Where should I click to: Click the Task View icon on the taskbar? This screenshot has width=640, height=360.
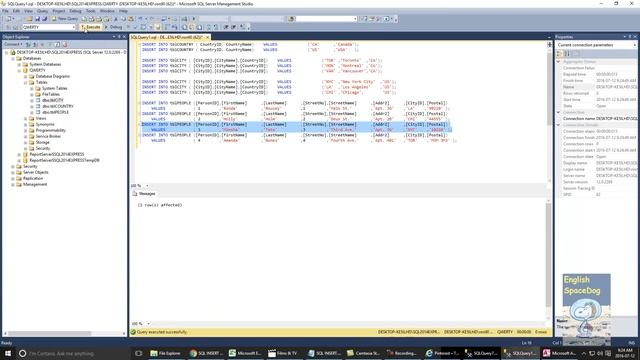(138, 353)
